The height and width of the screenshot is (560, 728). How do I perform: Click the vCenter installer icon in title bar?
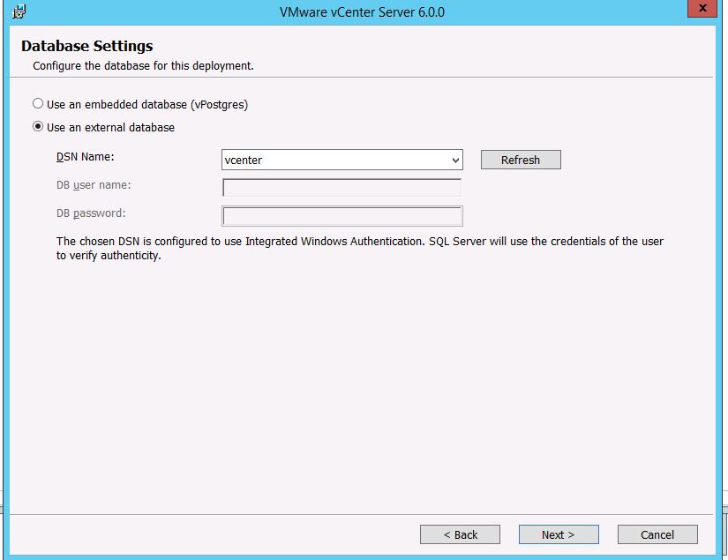19,11
